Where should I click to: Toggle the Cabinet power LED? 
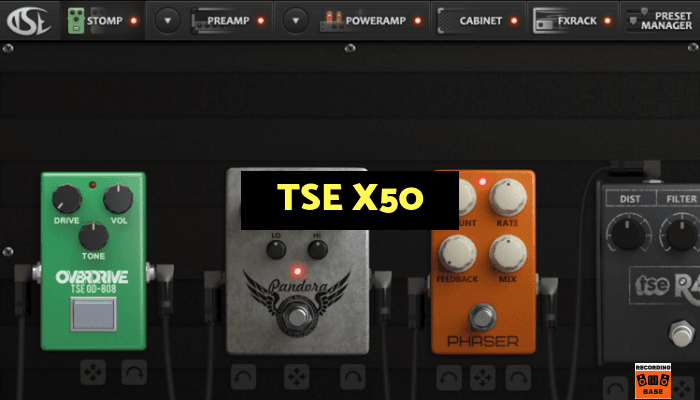click(x=514, y=21)
